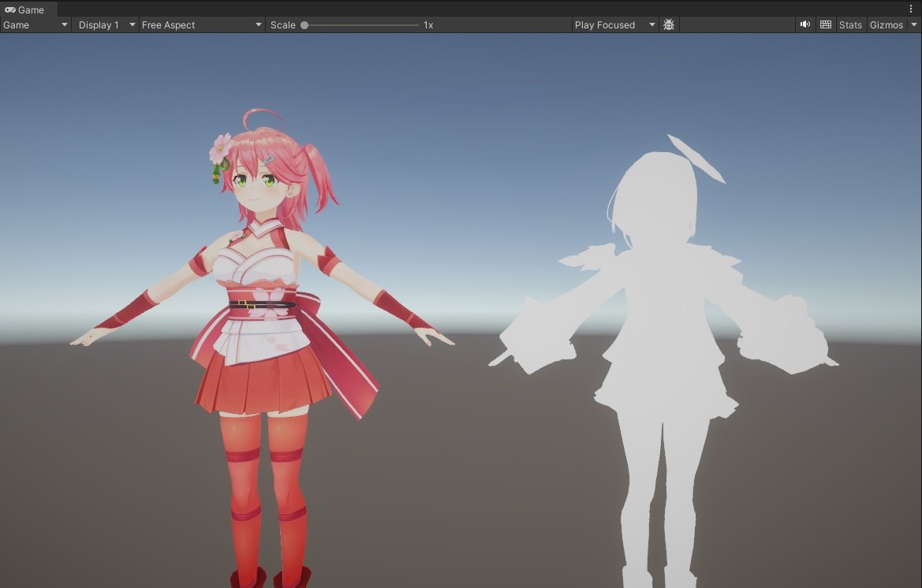
Task: Click the 1x scale value label
Action: 428,25
